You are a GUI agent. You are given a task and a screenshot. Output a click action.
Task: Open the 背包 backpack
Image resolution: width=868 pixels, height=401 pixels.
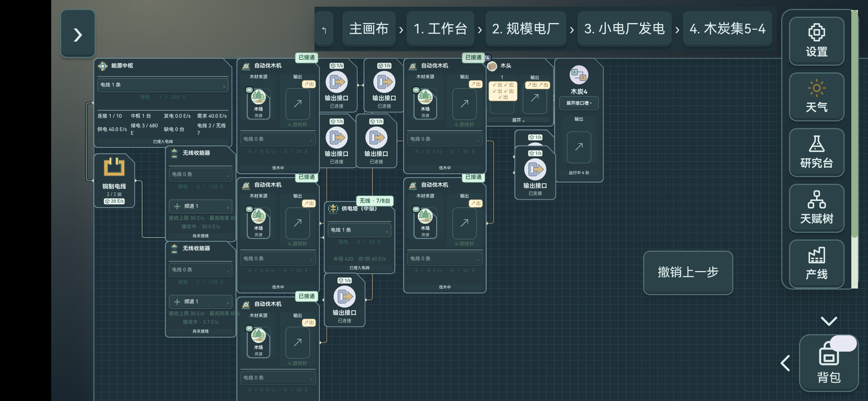tap(829, 363)
